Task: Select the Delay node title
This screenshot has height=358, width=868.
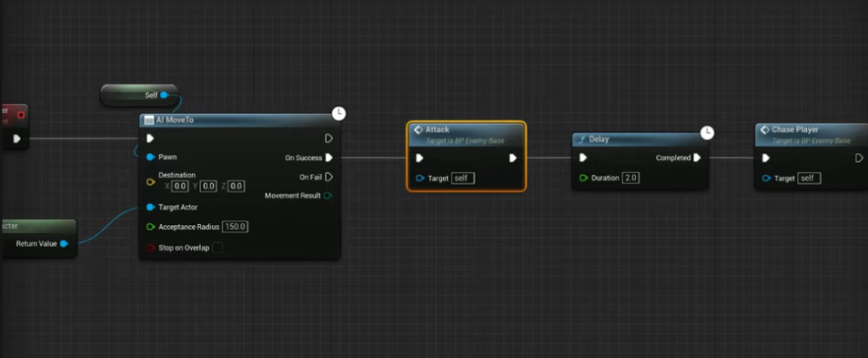Action: (599, 139)
